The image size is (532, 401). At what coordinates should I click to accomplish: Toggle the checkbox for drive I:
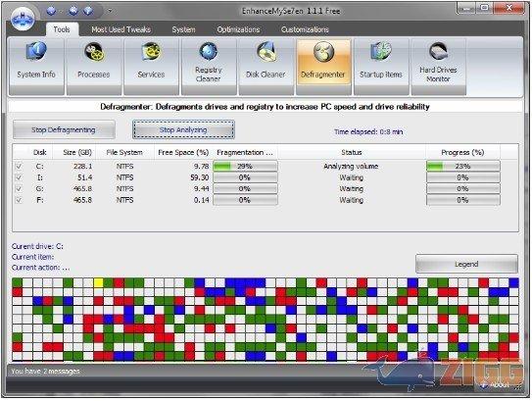(x=19, y=177)
